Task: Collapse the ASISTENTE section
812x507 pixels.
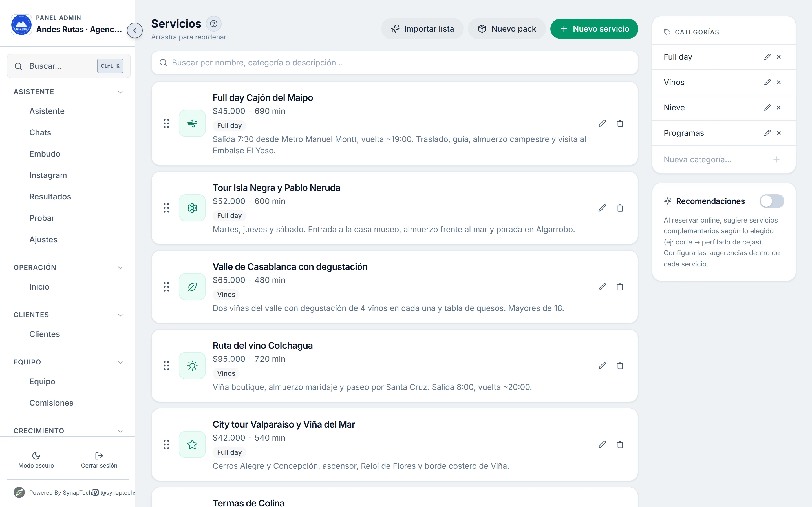Action: tap(120, 92)
